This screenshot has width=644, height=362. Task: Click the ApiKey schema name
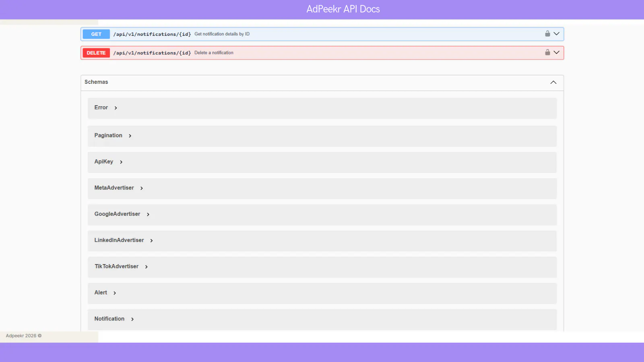tap(104, 162)
